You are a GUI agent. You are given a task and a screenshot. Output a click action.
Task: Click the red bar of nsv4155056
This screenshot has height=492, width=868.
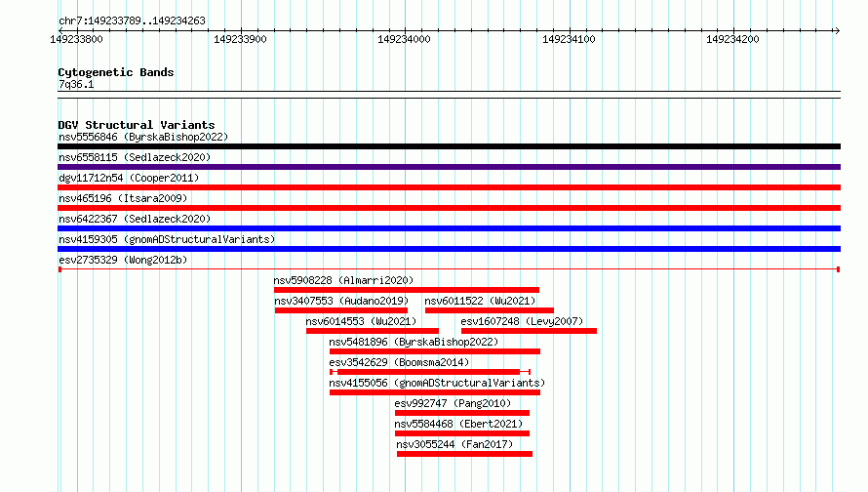435,392
